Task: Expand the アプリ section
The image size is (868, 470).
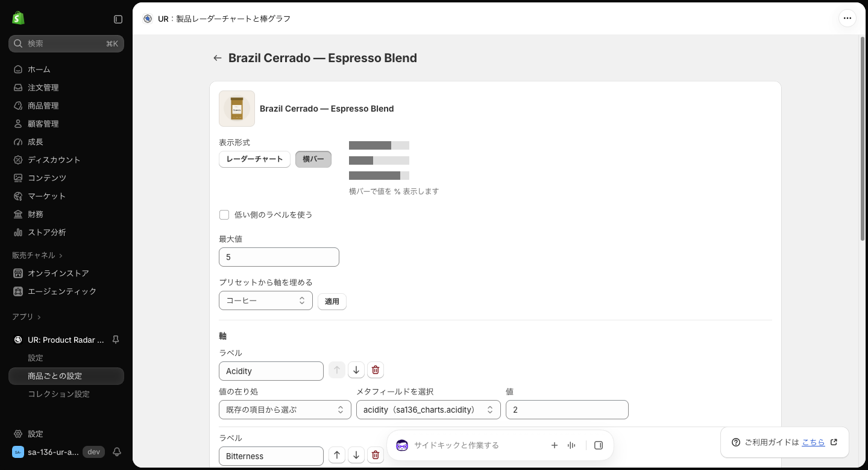Action: [x=27, y=317]
